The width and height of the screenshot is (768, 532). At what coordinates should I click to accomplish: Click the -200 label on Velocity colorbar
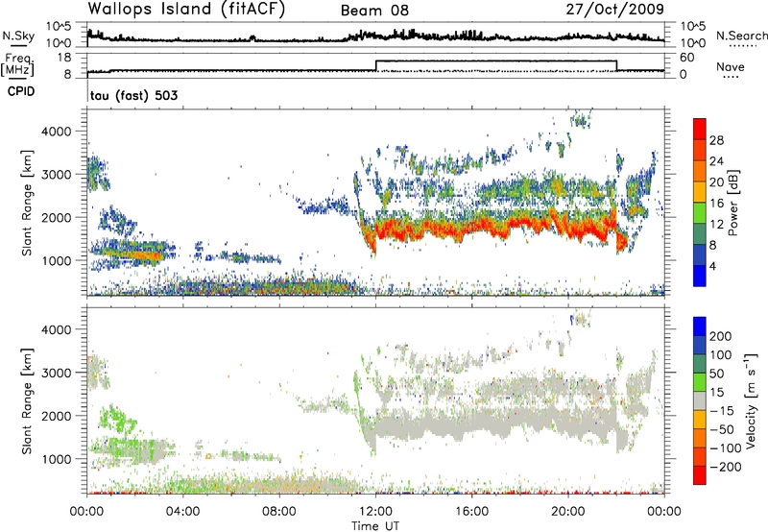coord(726,467)
